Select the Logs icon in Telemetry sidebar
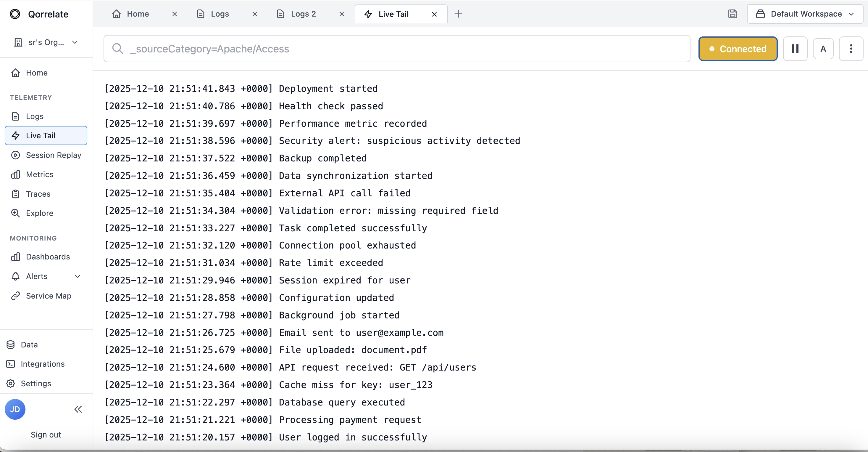Viewport: 868px width, 452px height. 34,116
